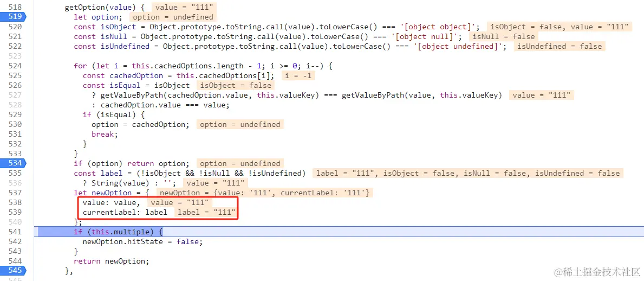Click 'if (option) return option;' line
644x281 pixels.
132,163
